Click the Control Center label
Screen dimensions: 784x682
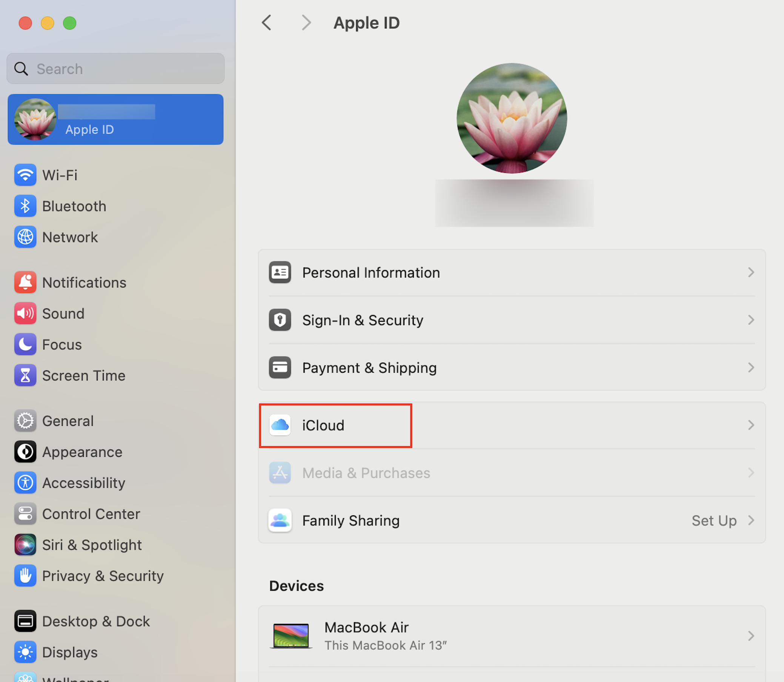coord(91,514)
